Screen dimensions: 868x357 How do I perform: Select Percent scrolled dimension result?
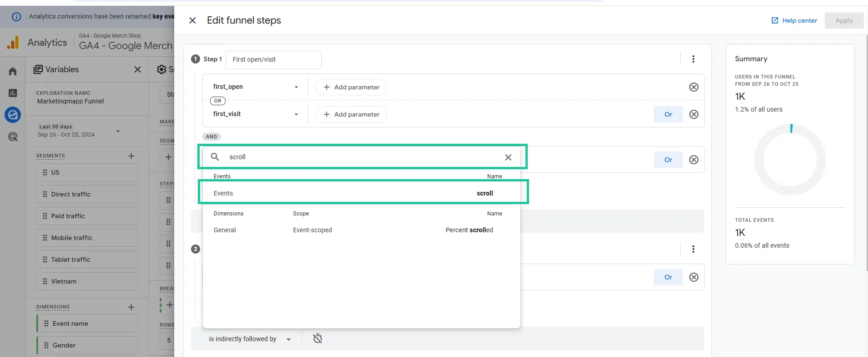(x=361, y=230)
